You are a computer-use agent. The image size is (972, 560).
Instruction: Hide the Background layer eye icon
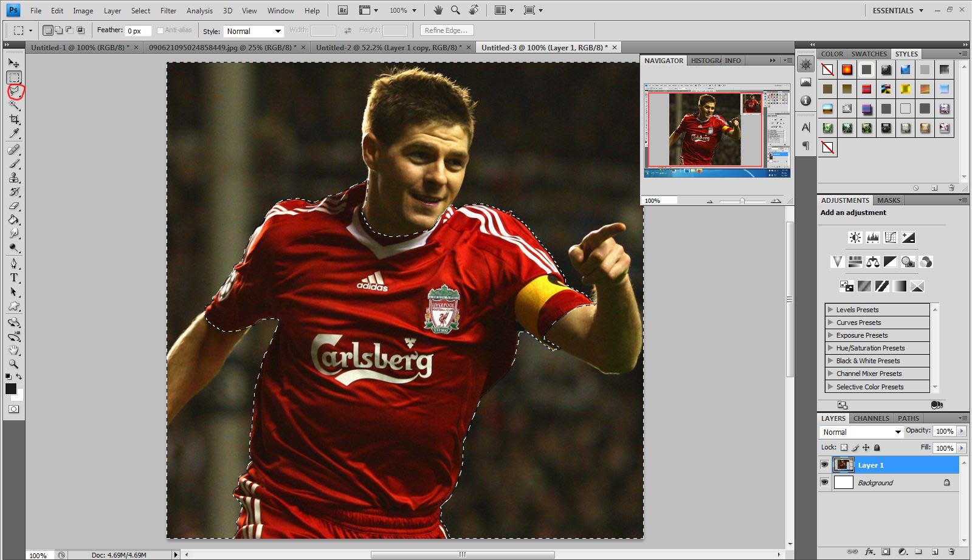tap(824, 483)
